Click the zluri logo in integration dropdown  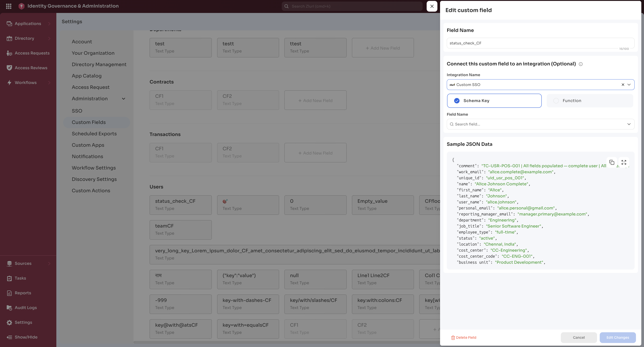point(452,85)
